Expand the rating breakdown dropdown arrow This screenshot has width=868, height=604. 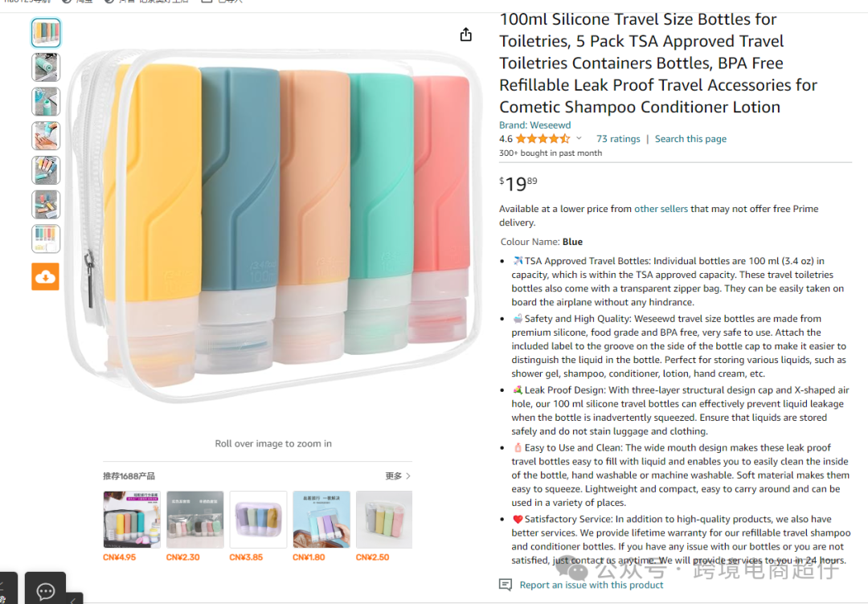(579, 139)
